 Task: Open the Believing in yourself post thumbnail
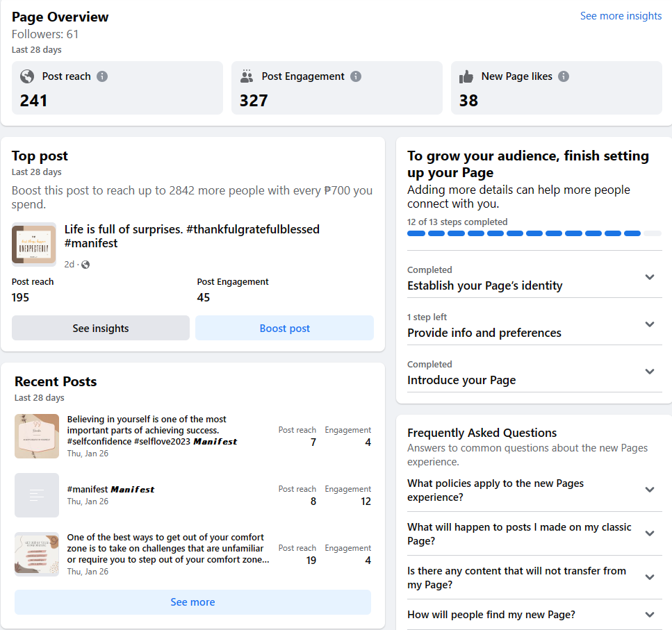(x=37, y=436)
